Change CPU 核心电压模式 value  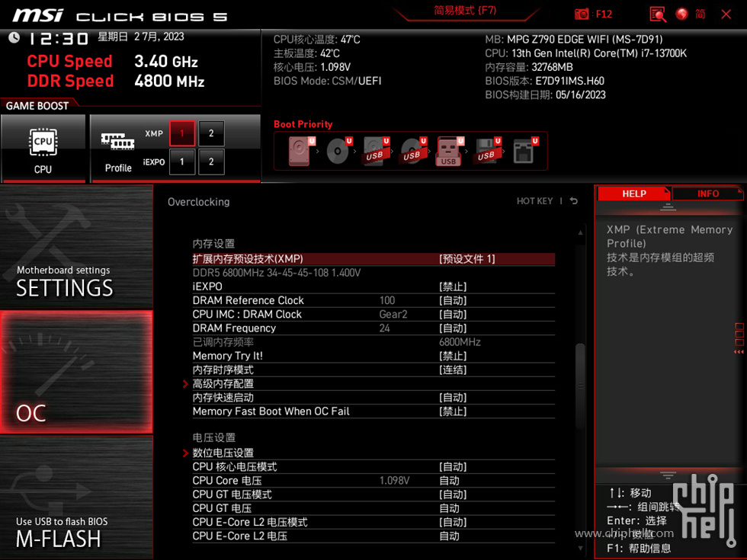click(x=453, y=466)
